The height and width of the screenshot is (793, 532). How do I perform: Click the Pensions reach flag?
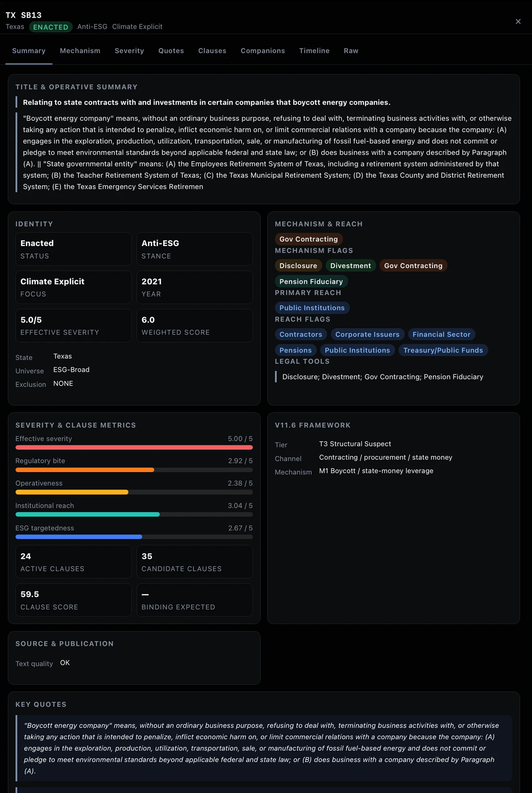[295, 350]
